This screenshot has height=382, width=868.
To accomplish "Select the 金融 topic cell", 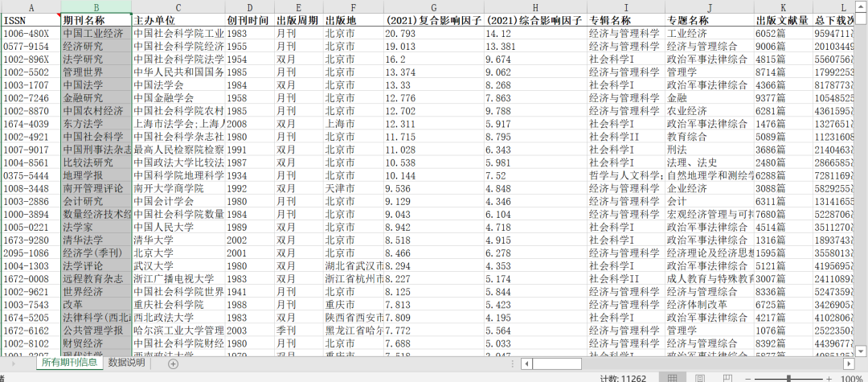I will (x=709, y=98).
